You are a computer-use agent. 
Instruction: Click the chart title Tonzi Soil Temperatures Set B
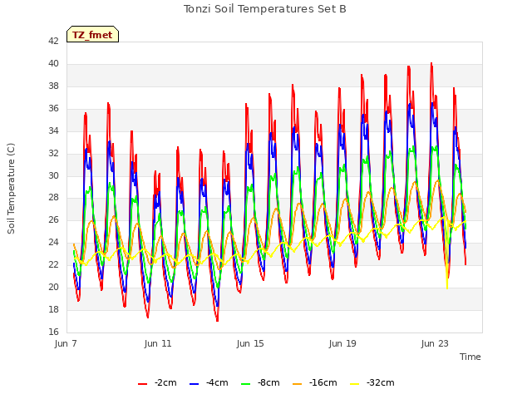pyautogui.click(x=264, y=9)
